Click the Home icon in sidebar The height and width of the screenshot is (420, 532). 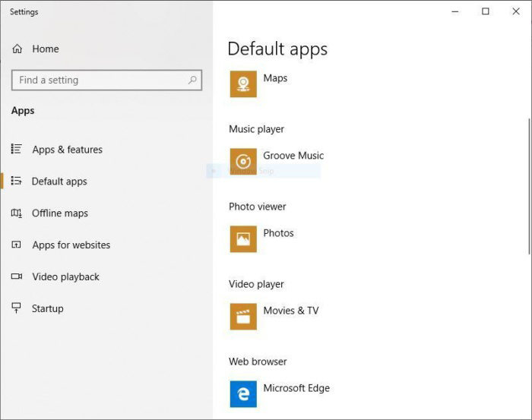tap(17, 49)
